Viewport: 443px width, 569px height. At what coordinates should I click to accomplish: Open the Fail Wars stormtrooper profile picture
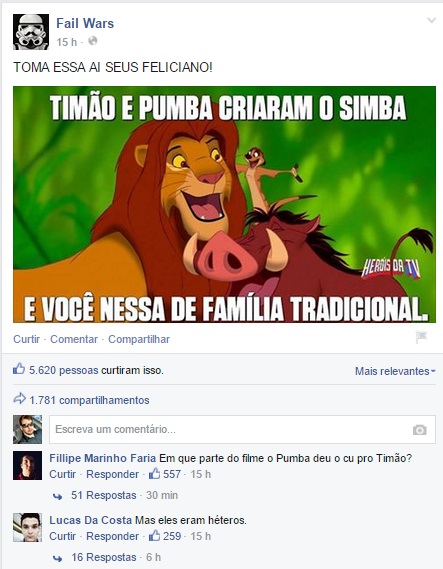pos(31,32)
